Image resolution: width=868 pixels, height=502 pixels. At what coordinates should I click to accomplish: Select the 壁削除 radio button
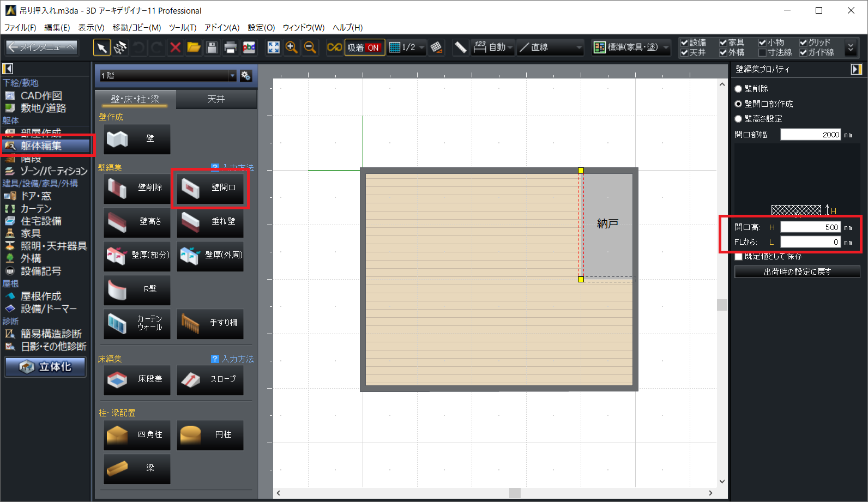(739, 89)
